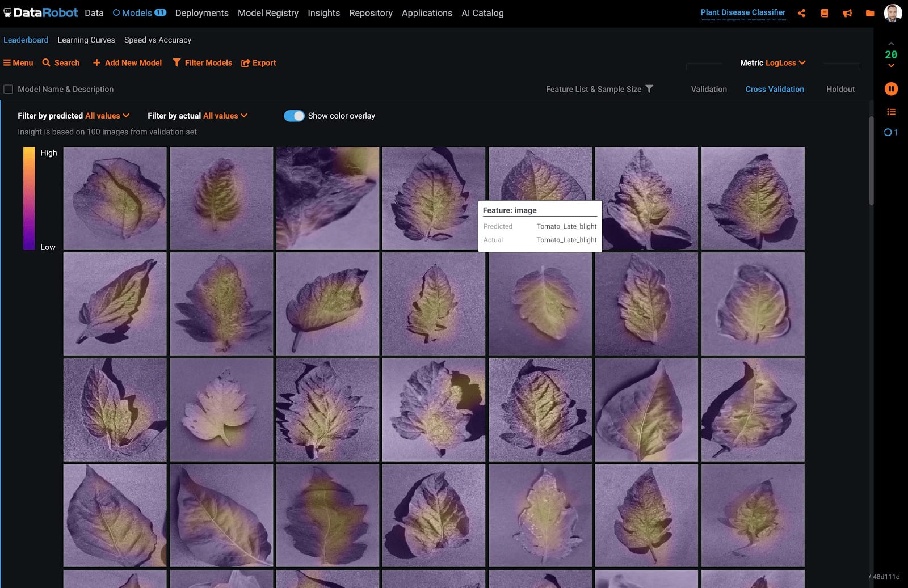The image size is (908, 588).
Task: Switch to Speed vs Accuracy tab
Action: (158, 40)
